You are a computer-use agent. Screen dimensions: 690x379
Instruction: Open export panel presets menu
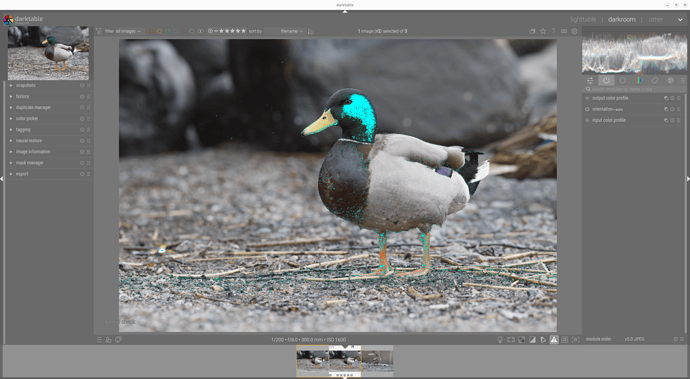tap(88, 174)
